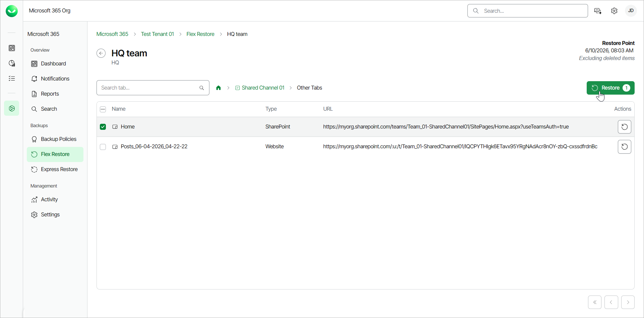The image size is (644, 318).
Task: Focus the global Search field
Action: pos(527,11)
